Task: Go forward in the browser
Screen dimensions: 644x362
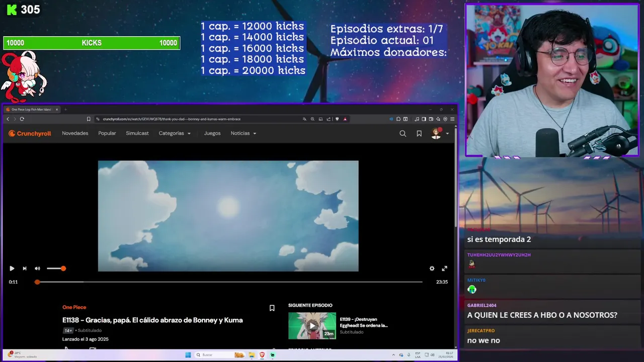Action: click(15, 119)
